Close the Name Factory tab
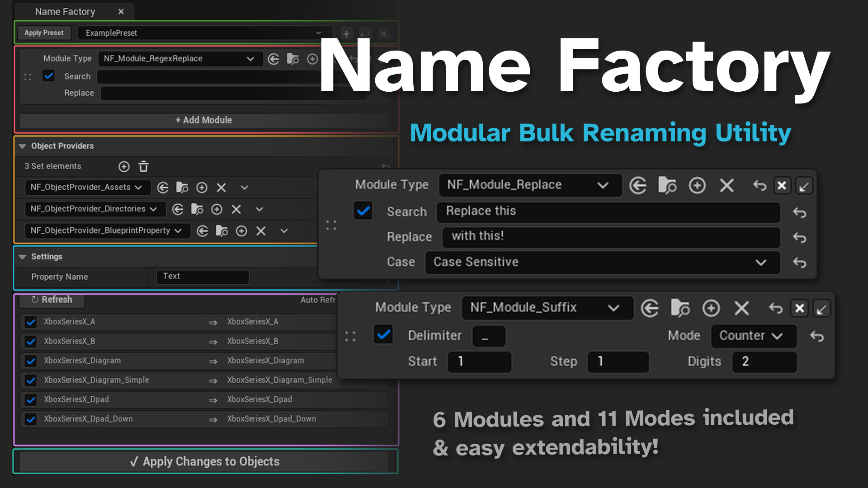The width and height of the screenshot is (868, 488). pyautogui.click(x=121, y=12)
